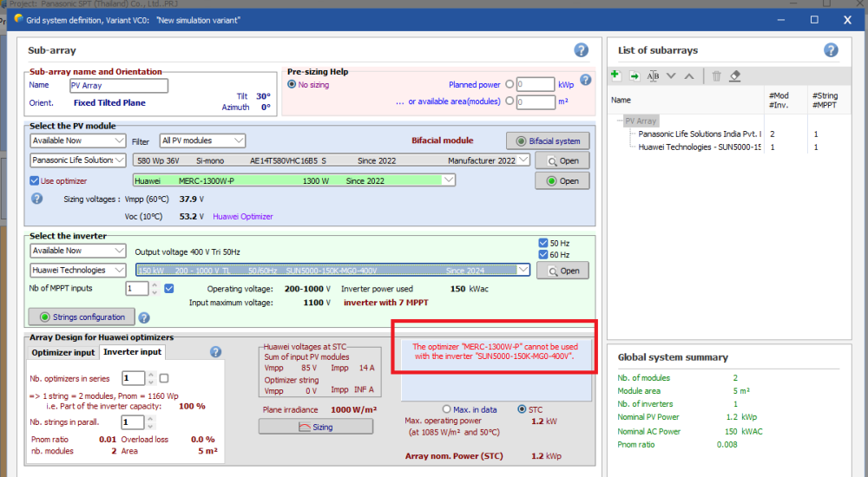The width and height of the screenshot is (868, 477).
Task: Open help beside Strings configuration button
Action: pos(144,317)
